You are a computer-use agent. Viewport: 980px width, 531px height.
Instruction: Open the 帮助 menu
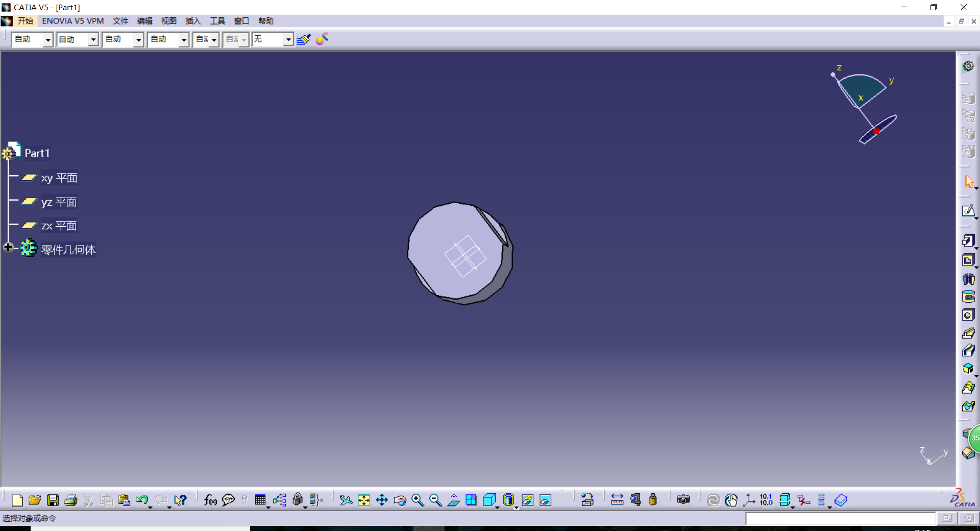pyautogui.click(x=266, y=21)
